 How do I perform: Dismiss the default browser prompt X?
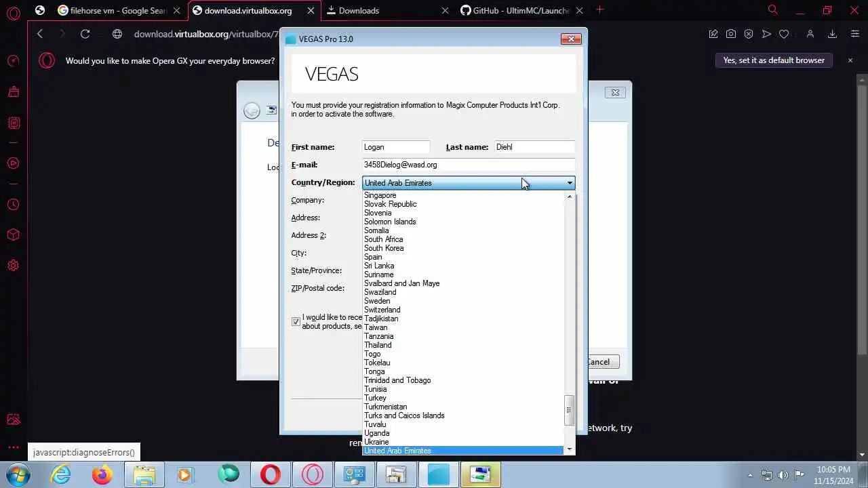tap(850, 60)
